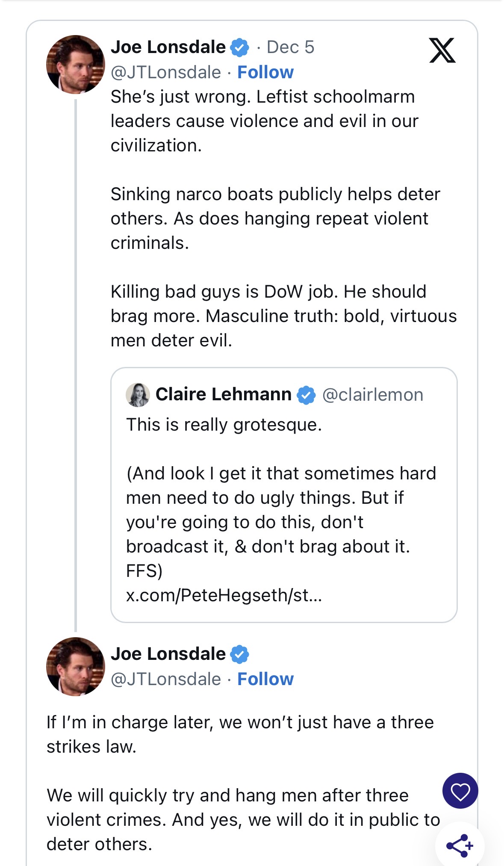Viewport: 504px width, 866px height.
Task: Open the X logo link
Action: 442,50
